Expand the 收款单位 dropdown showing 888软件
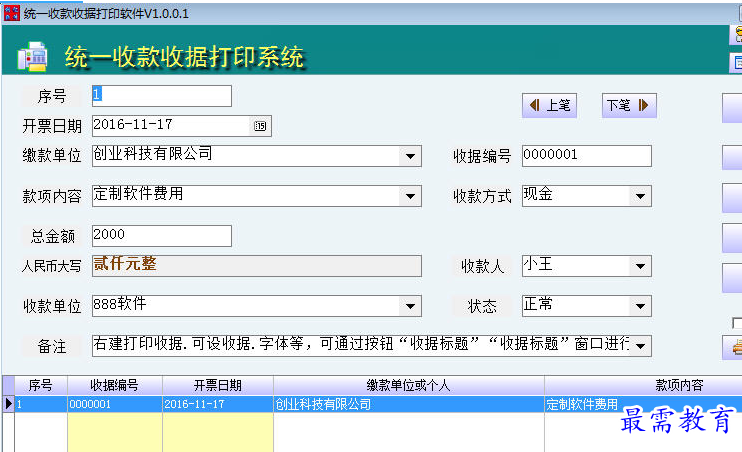This screenshot has width=742, height=452. (x=410, y=306)
